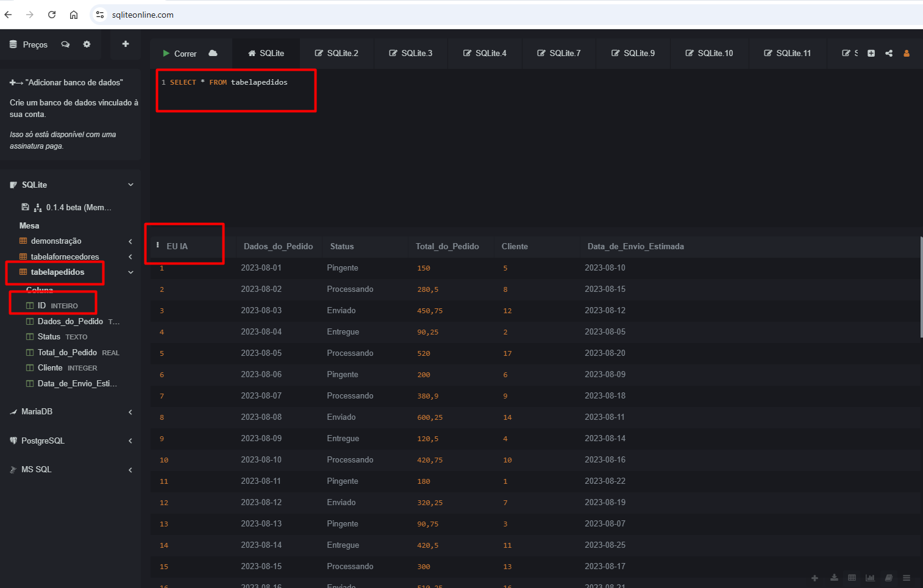Select the ID INTEIRO column
This screenshot has width=923, height=588.
[52, 306]
